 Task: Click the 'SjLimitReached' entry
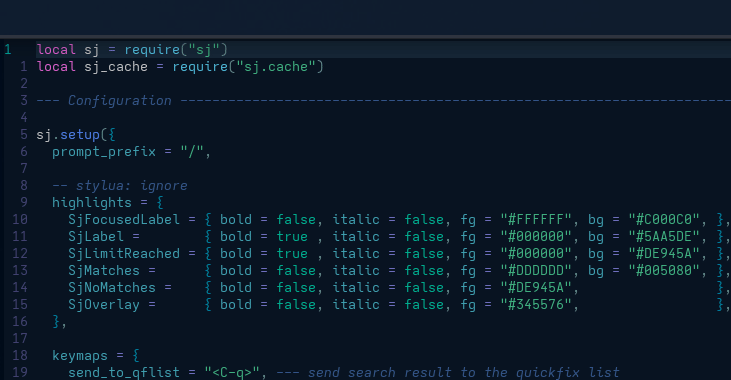124,254
